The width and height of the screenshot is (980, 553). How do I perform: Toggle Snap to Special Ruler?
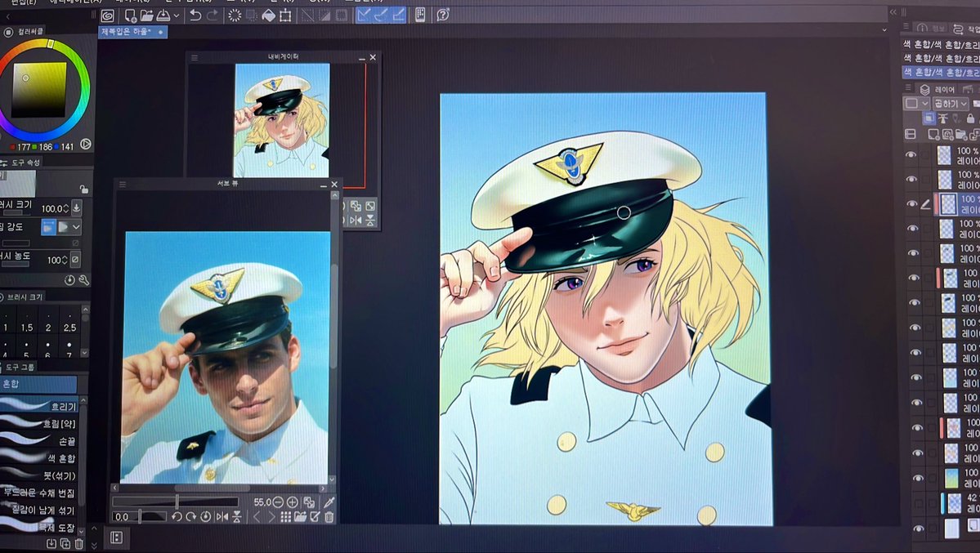point(381,15)
